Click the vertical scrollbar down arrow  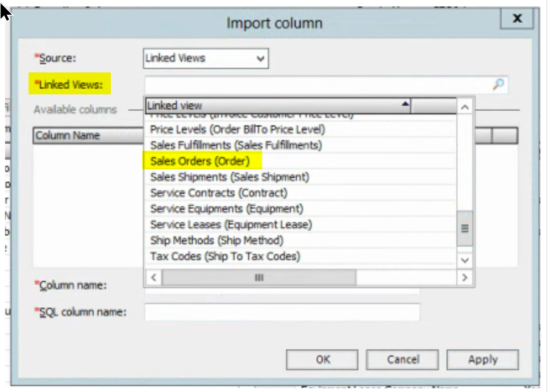click(464, 260)
